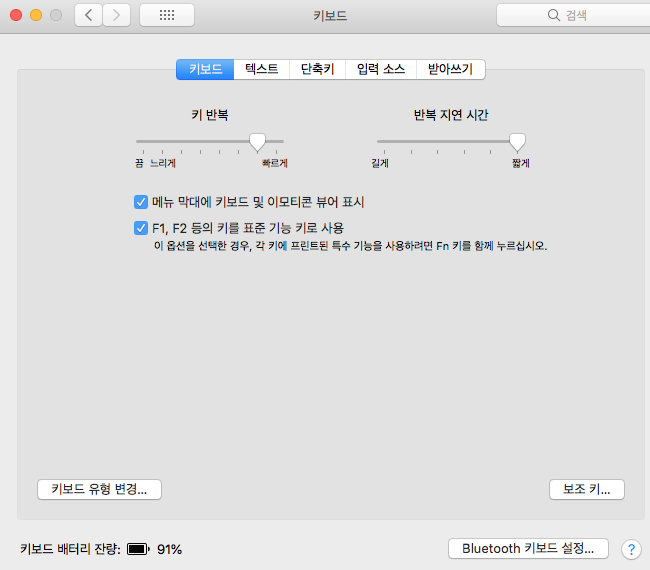Click the 짧게 label under repeat delay
Image resolution: width=650 pixels, height=570 pixels.
tap(521, 163)
